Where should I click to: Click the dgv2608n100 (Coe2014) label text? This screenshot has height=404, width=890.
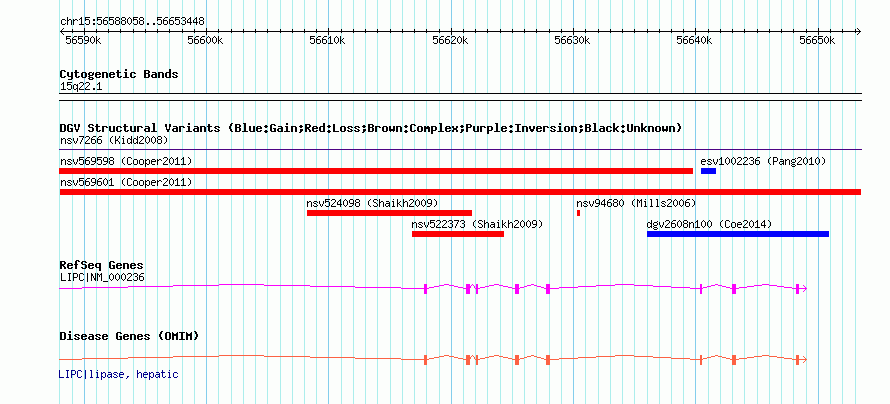[709, 224]
